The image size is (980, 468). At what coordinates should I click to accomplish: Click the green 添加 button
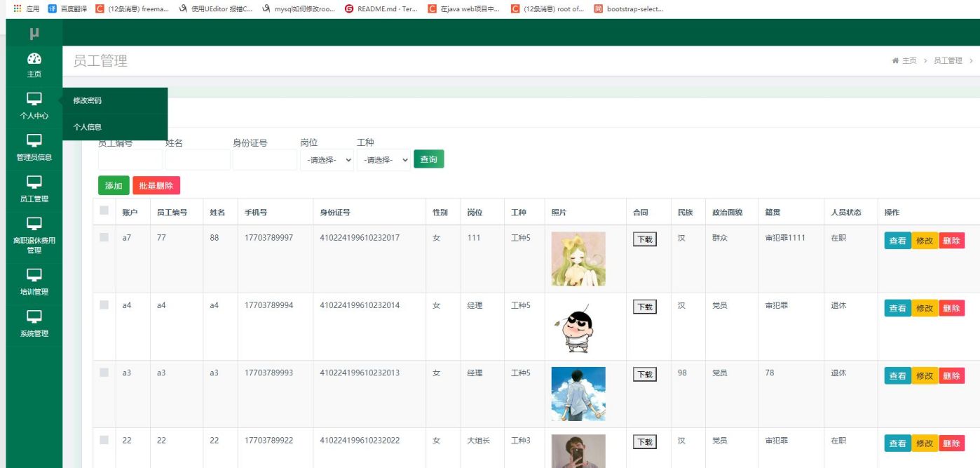coord(114,185)
